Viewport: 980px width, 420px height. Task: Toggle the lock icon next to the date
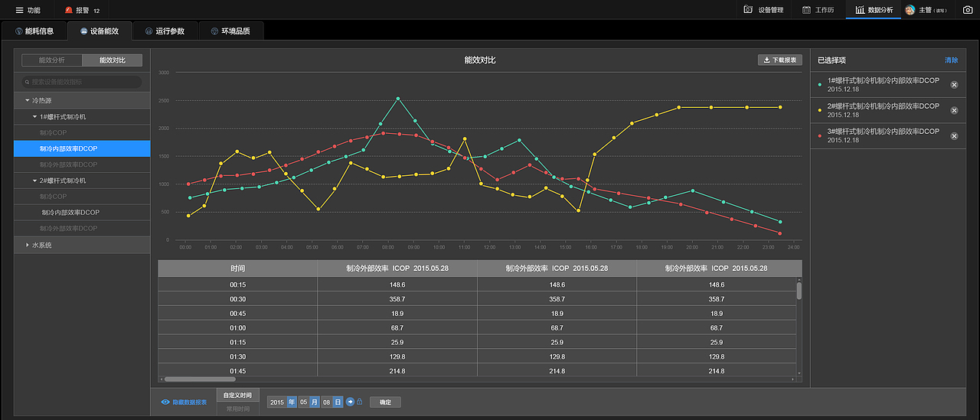[x=359, y=402]
